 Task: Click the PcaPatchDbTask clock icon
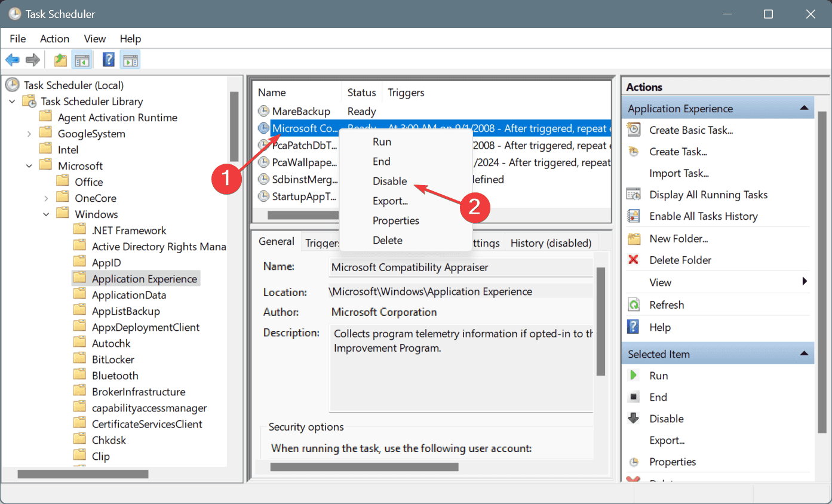[263, 145]
